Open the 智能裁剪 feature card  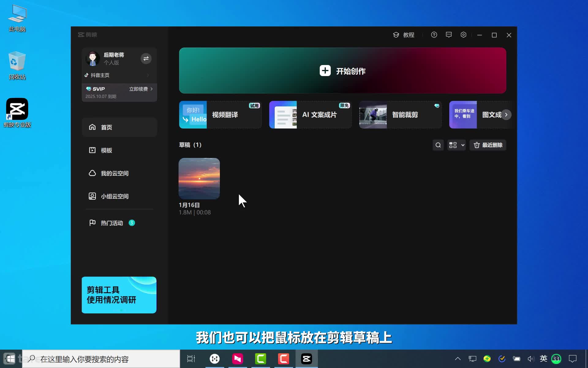pyautogui.click(x=400, y=115)
